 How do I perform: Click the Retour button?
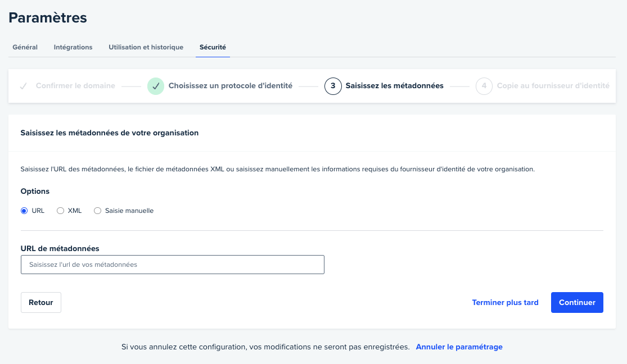point(41,302)
